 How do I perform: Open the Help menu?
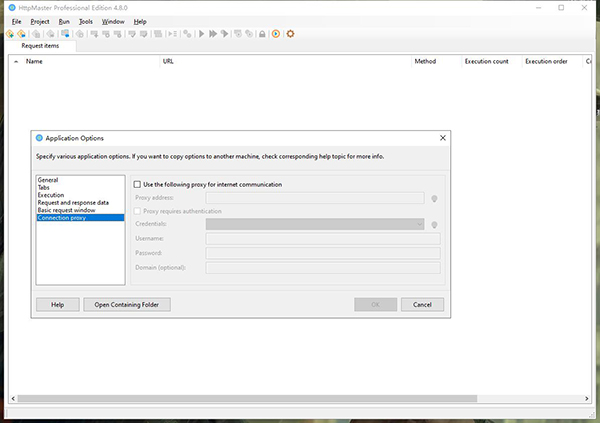click(x=140, y=22)
